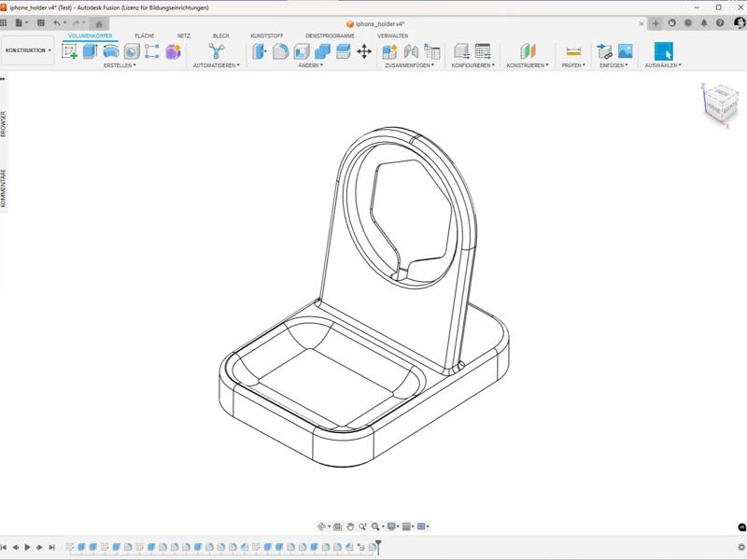Screen dimensions: 747x560
Task: Select the Move/Copy arrows tool
Action: click(x=364, y=51)
